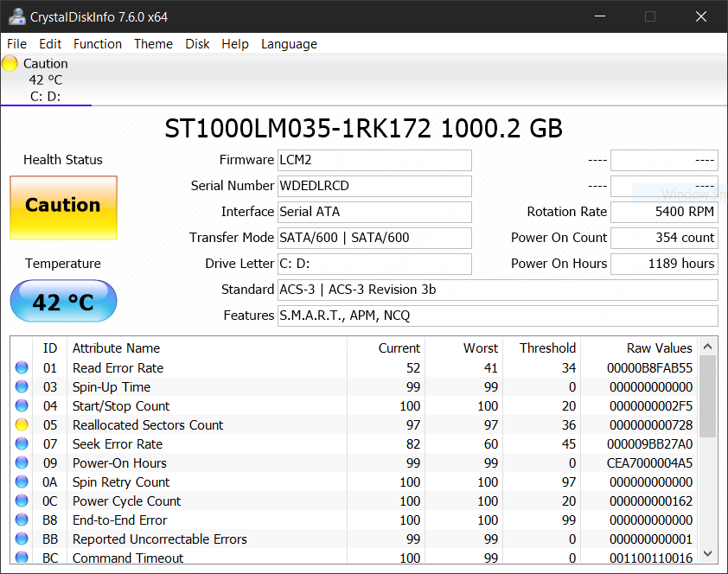Click the yellow dot beside Reallocated Sectors Count
728x574 pixels.
tap(22, 424)
